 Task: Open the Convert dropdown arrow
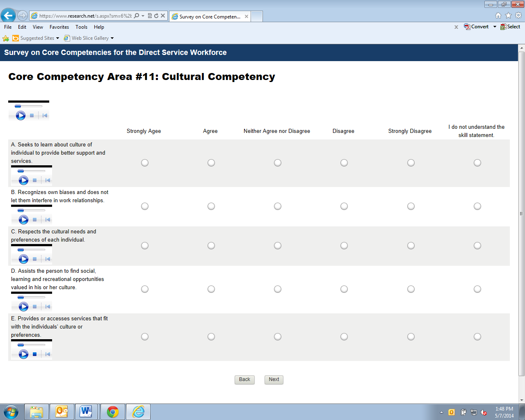(495, 27)
